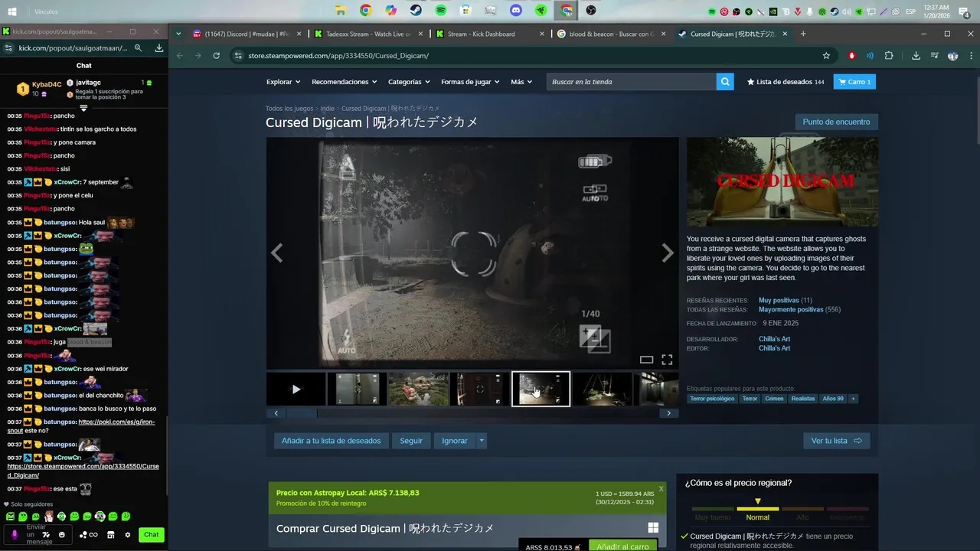The height and width of the screenshot is (551, 980).
Task: Open Kick chat shop icon
Action: pyautogui.click(x=111, y=535)
